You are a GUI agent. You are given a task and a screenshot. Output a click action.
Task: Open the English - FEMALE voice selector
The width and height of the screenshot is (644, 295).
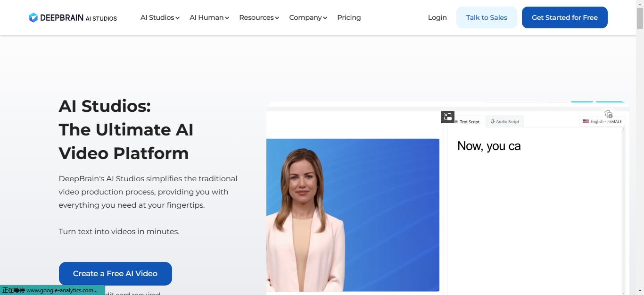pos(602,121)
